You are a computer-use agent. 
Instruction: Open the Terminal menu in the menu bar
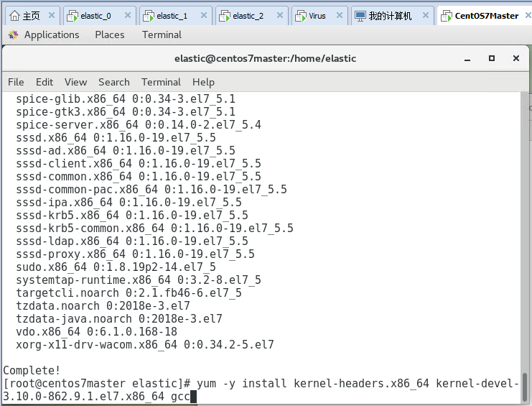[x=161, y=82]
